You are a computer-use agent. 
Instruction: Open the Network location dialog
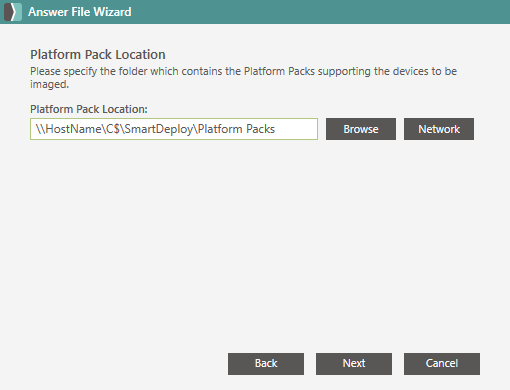click(x=439, y=129)
